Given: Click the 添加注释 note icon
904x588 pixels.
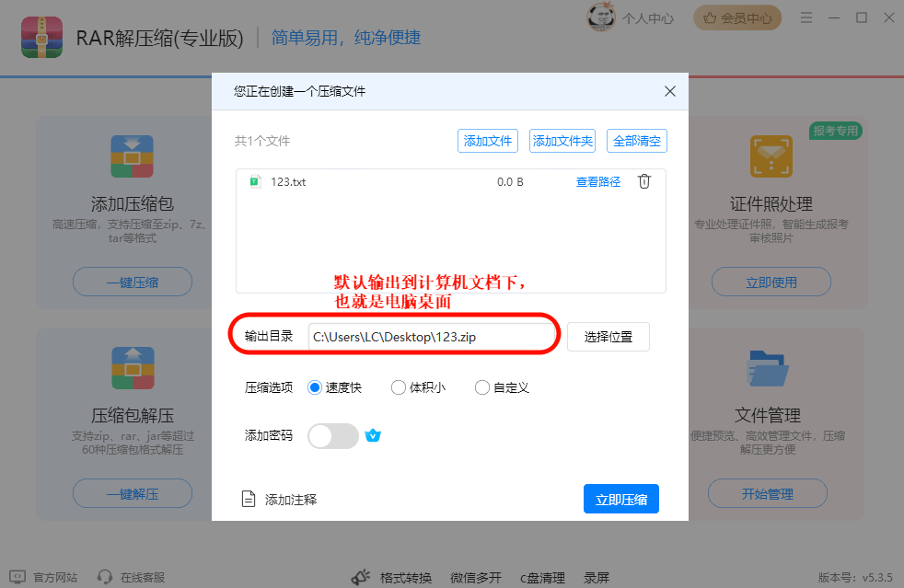Looking at the screenshot, I should (x=248, y=498).
